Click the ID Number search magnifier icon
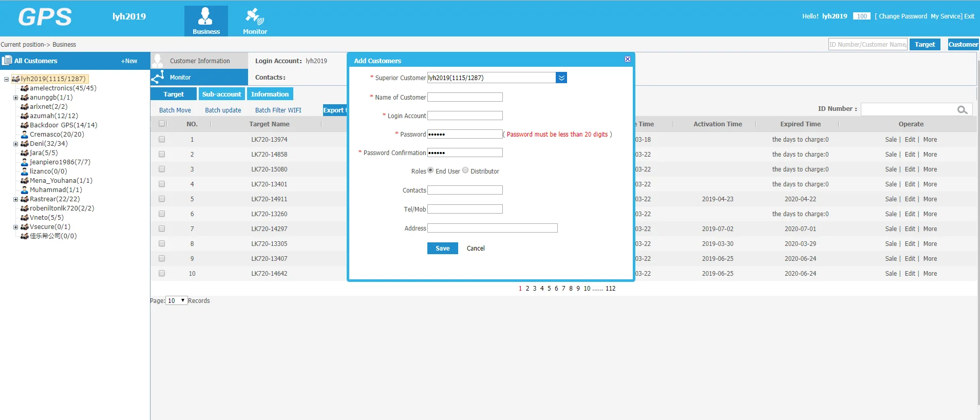 pos(962,109)
